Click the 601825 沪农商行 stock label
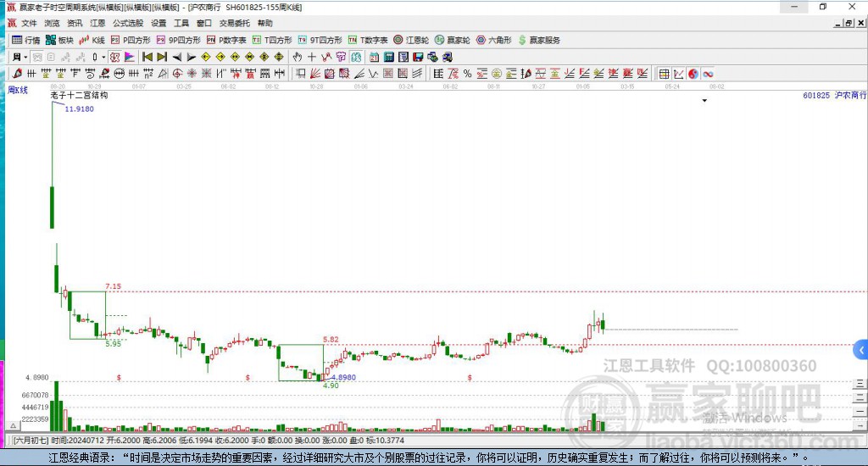This screenshot has height=466, width=868. (834, 95)
